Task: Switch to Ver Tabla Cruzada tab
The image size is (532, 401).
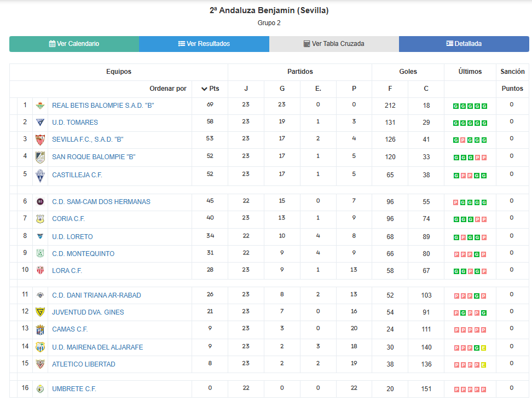Action: 334,44
